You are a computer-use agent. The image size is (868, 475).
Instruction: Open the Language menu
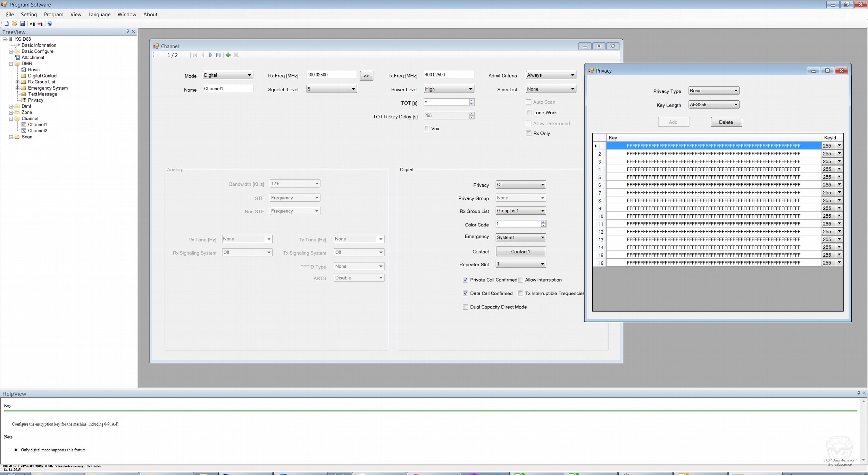pyautogui.click(x=99, y=15)
